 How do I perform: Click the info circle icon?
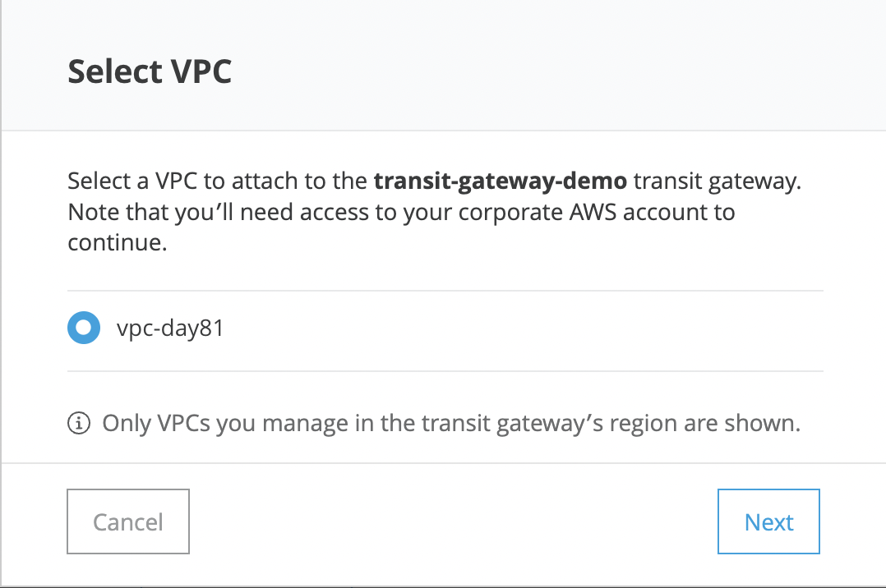pos(79,424)
